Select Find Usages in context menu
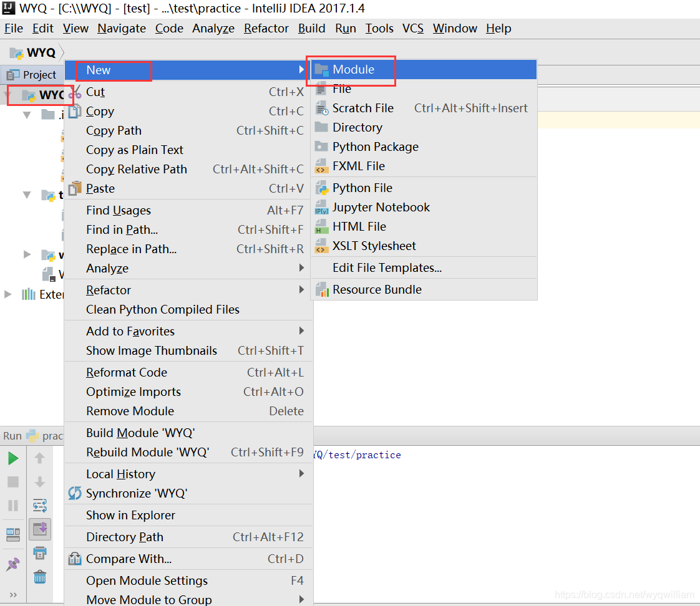The height and width of the screenshot is (606, 700). [x=189, y=210]
